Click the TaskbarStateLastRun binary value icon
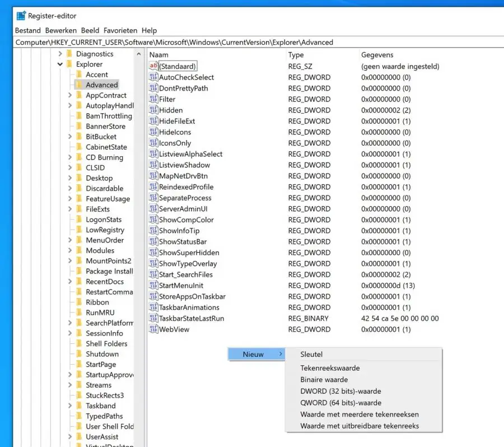 [x=153, y=318]
